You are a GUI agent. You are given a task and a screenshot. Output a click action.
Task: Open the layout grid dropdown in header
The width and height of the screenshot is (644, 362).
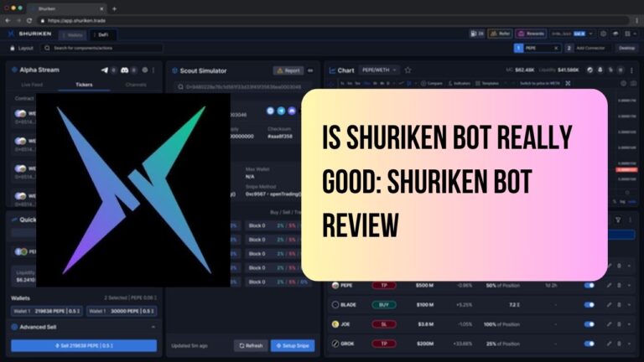pos(630,34)
